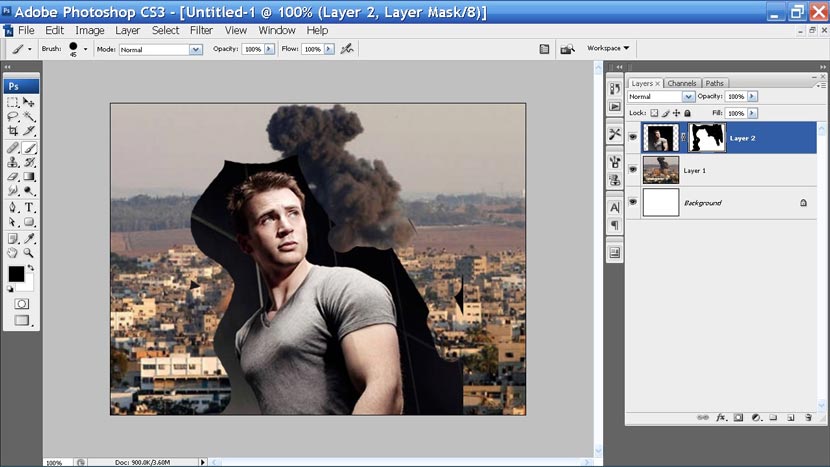The width and height of the screenshot is (830, 467).
Task: Select the Type tool
Action: point(30,207)
